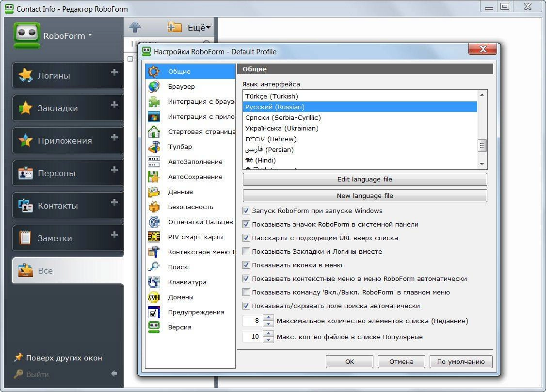Toggle Показывать иконки в меню
The image size is (546, 392).
[x=246, y=265]
